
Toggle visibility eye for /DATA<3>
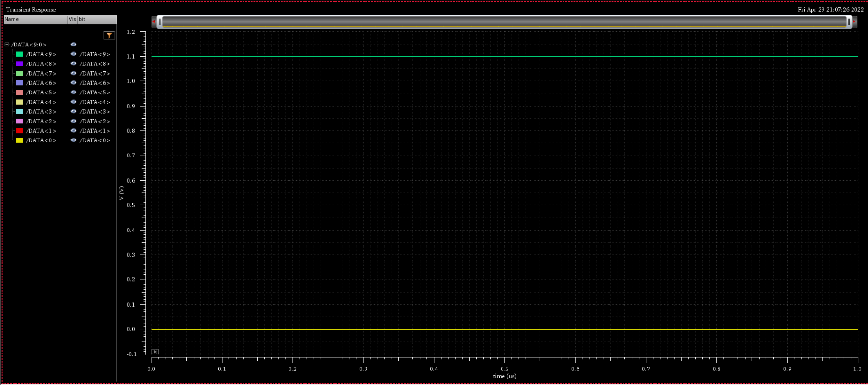click(74, 112)
